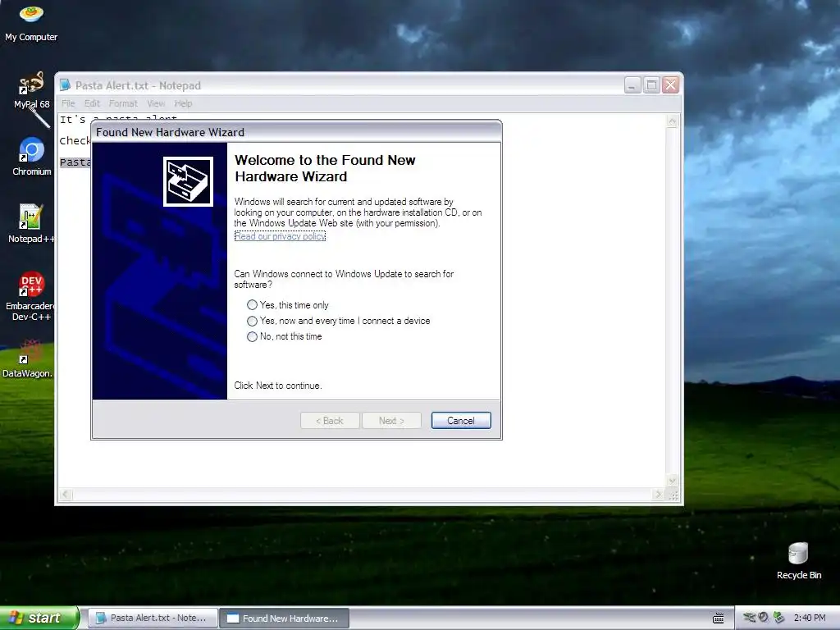Open the 'Read our privacy policy' link
This screenshot has height=630, width=840.
[x=280, y=236]
